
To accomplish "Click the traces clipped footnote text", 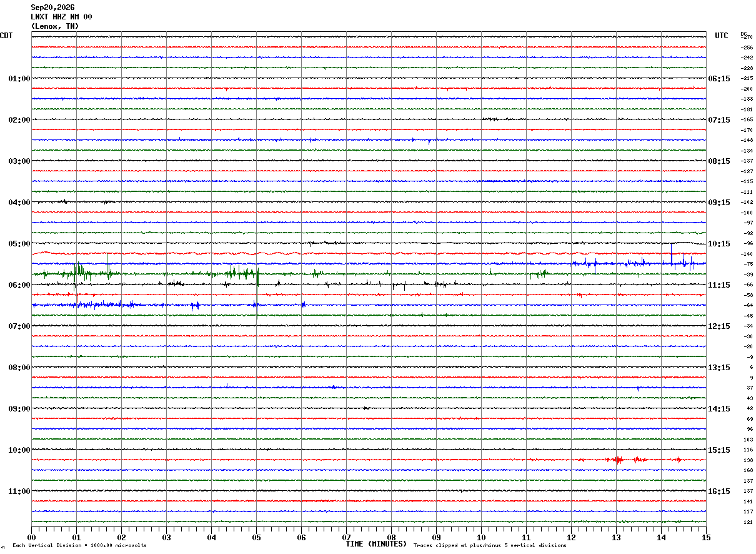I will coord(490,546).
